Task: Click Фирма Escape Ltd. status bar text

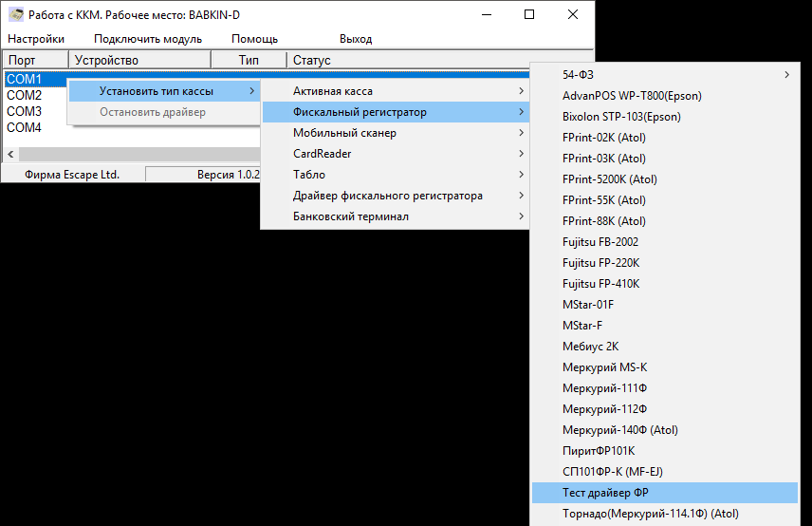Action: click(x=72, y=175)
